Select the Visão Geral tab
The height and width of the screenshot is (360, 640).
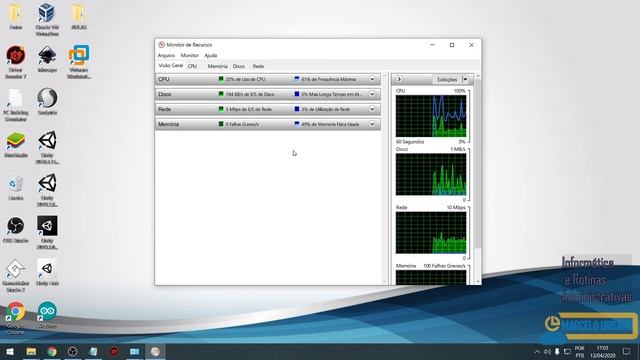pos(171,66)
